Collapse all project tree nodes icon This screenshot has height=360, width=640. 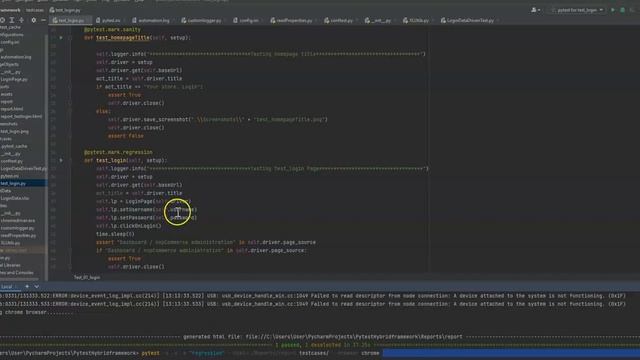point(22,20)
